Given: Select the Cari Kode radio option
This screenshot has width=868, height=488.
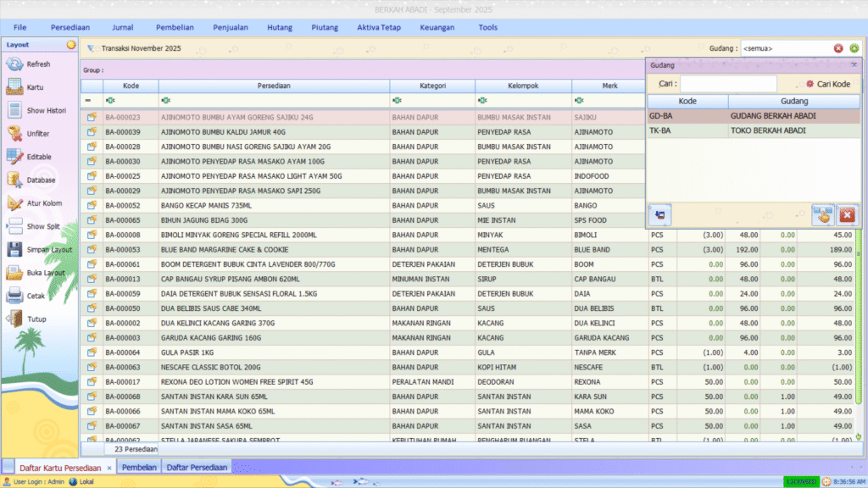Looking at the screenshot, I should click(x=810, y=84).
